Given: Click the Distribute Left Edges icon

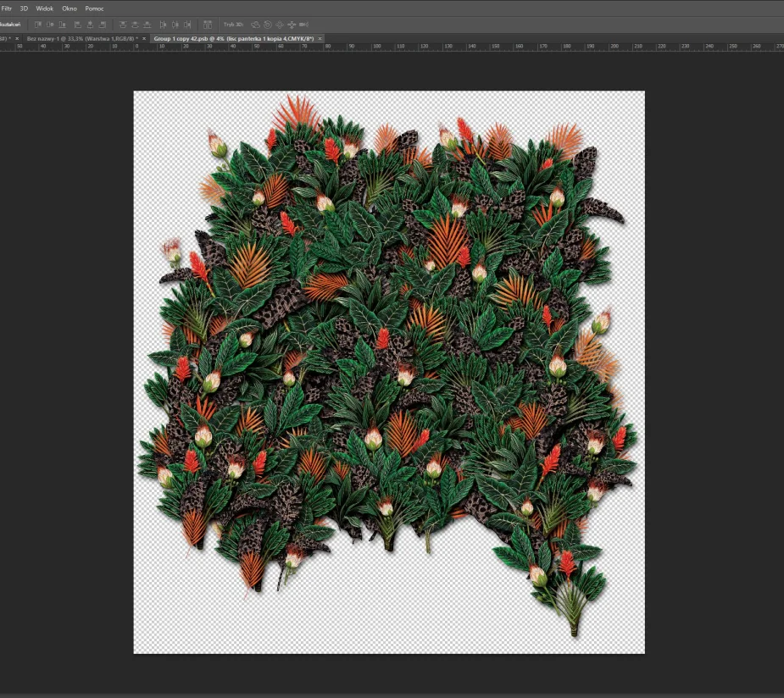Looking at the screenshot, I should click(x=163, y=25).
